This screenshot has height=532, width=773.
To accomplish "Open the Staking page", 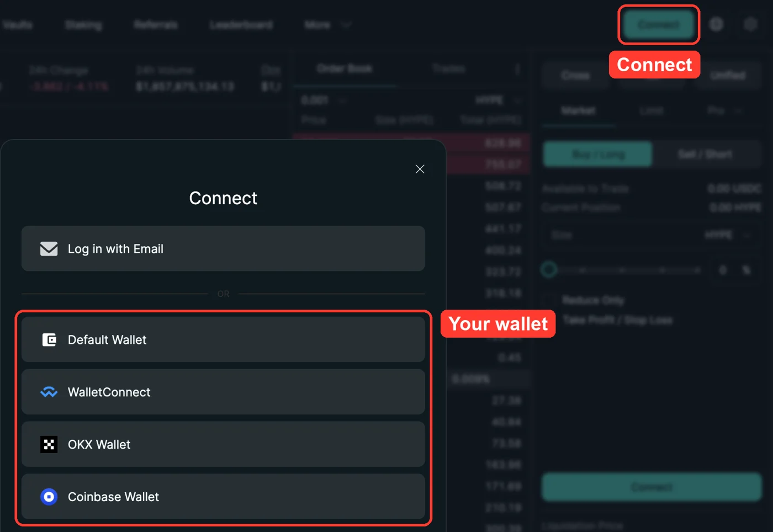I will coord(83,25).
